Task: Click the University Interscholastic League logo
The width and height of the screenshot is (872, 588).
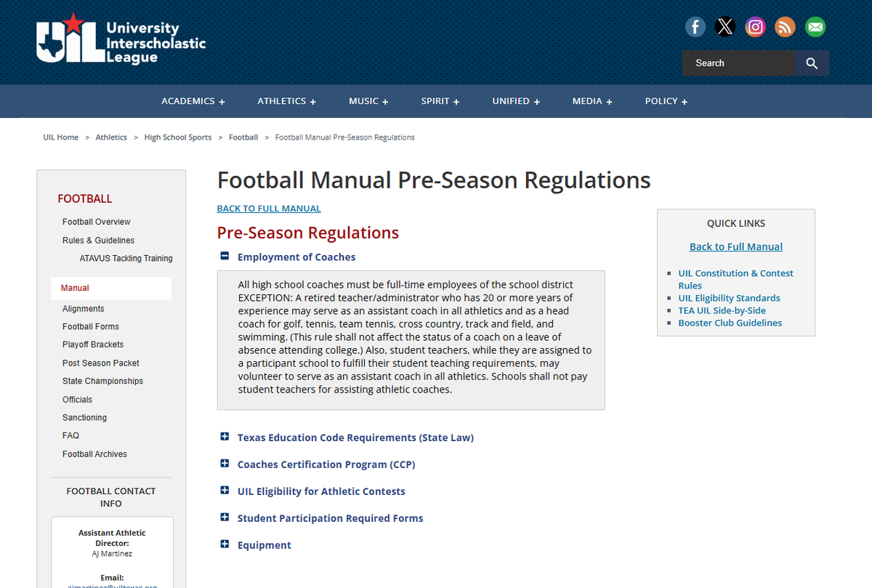Action: [121, 40]
